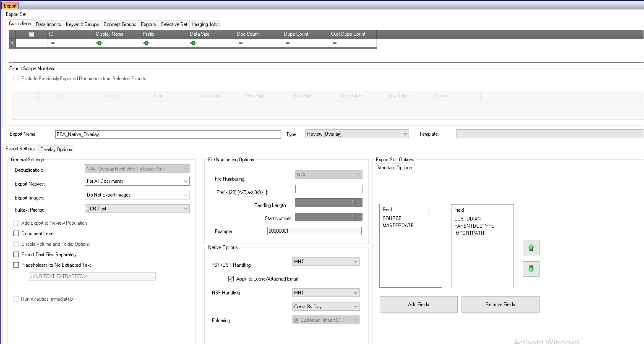Open the ID column equals filter icon

[52, 43]
